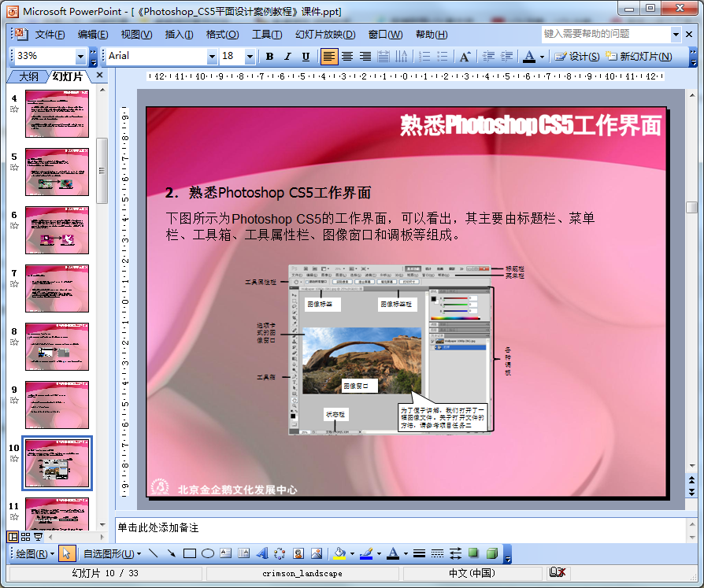Insert a vertical text box

pyautogui.click(x=244, y=553)
